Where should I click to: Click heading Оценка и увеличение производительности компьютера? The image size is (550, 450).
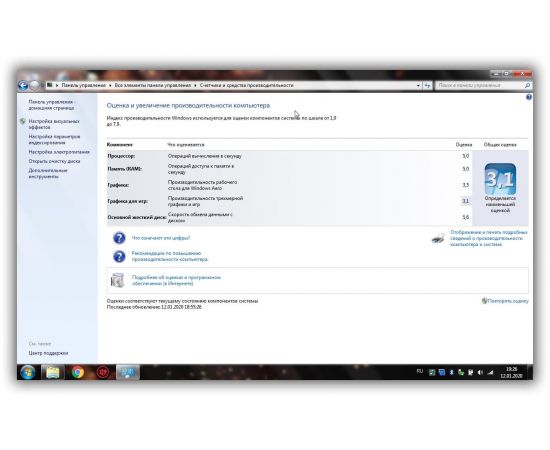188,106
